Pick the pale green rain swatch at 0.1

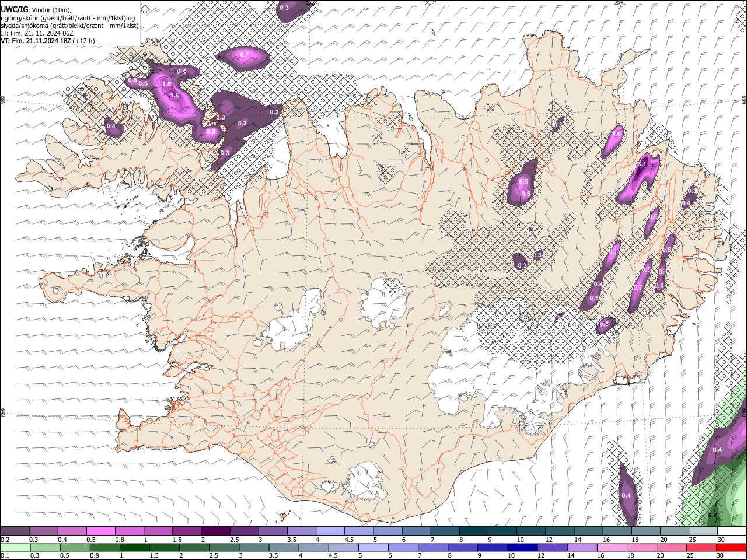click(15, 548)
